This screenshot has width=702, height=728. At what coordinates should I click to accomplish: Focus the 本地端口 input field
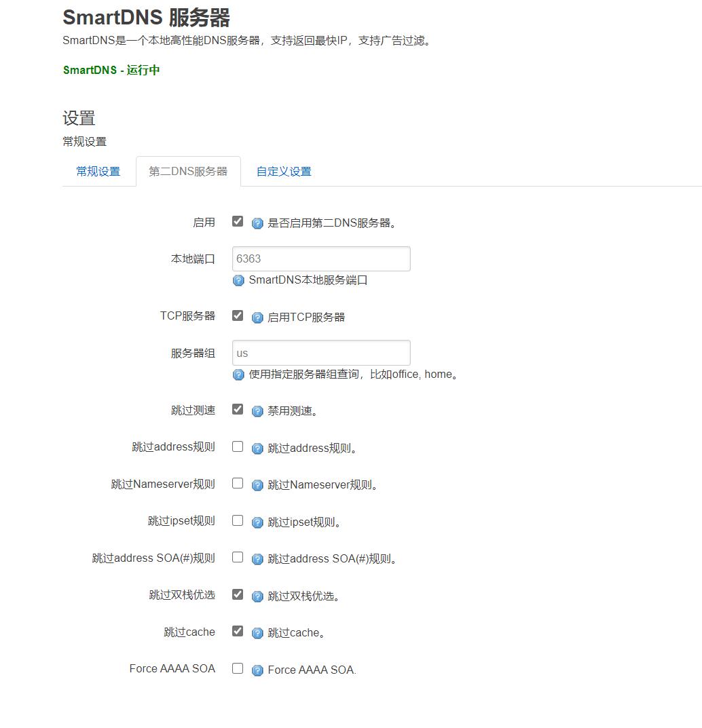coord(321,258)
